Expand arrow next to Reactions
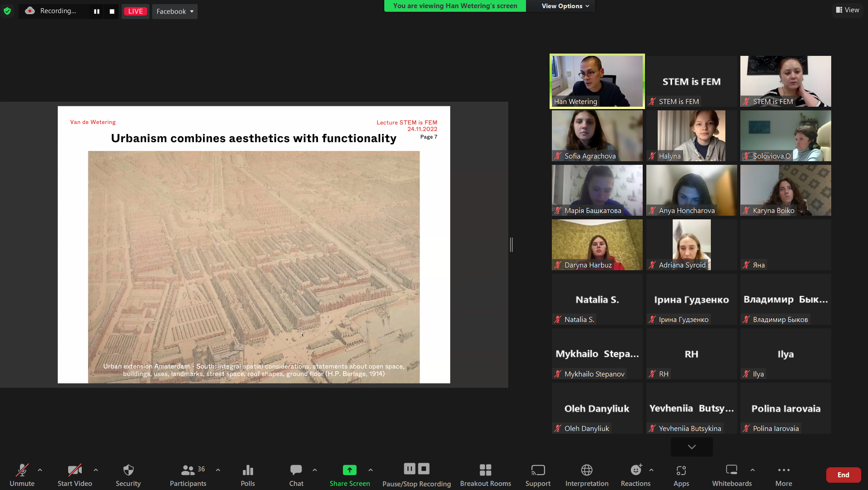 pos(651,470)
